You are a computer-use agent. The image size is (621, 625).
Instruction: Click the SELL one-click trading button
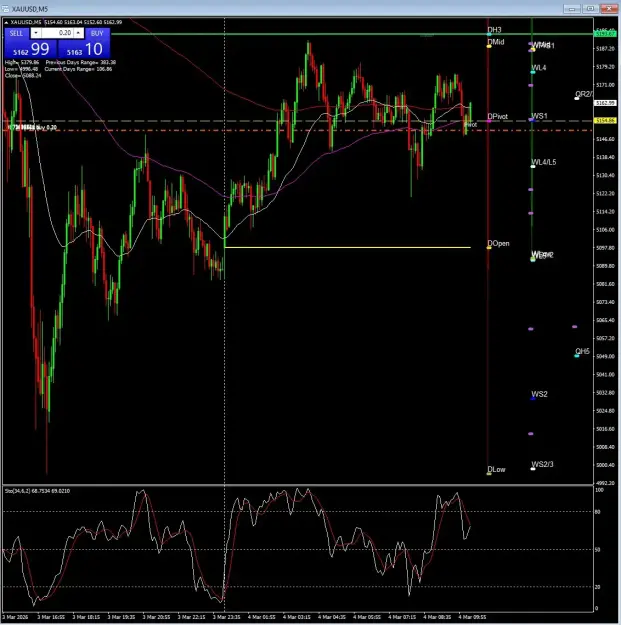(x=16, y=33)
